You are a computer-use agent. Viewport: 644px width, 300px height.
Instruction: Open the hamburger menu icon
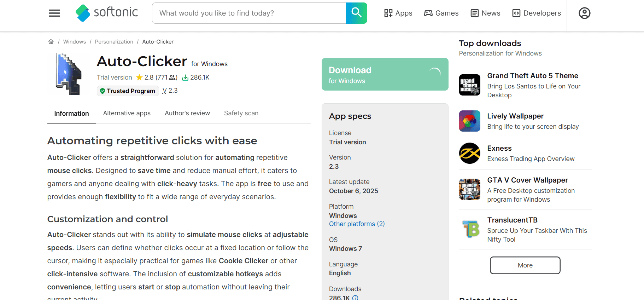click(x=54, y=13)
